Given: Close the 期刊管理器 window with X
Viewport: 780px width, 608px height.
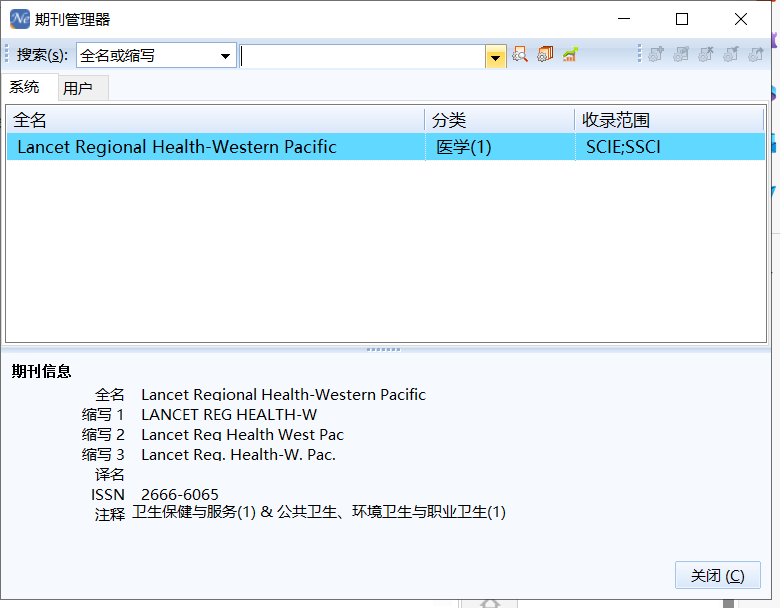Looking at the screenshot, I should pyautogui.click(x=741, y=19).
